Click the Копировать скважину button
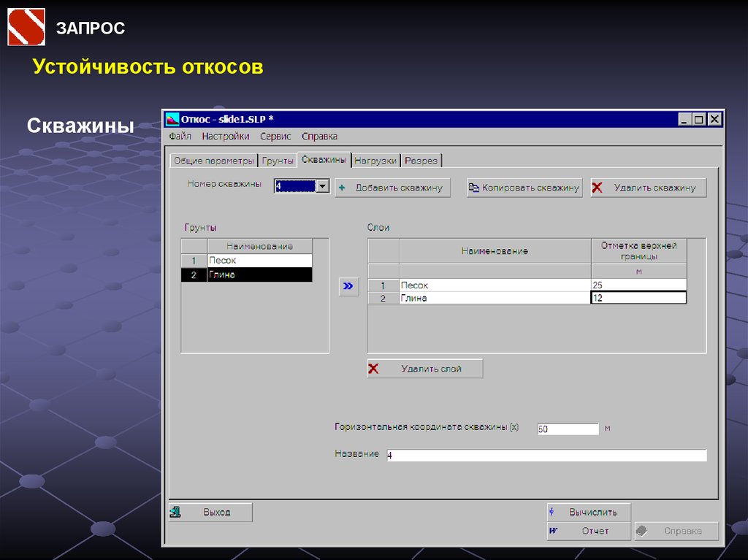 pyautogui.click(x=524, y=188)
